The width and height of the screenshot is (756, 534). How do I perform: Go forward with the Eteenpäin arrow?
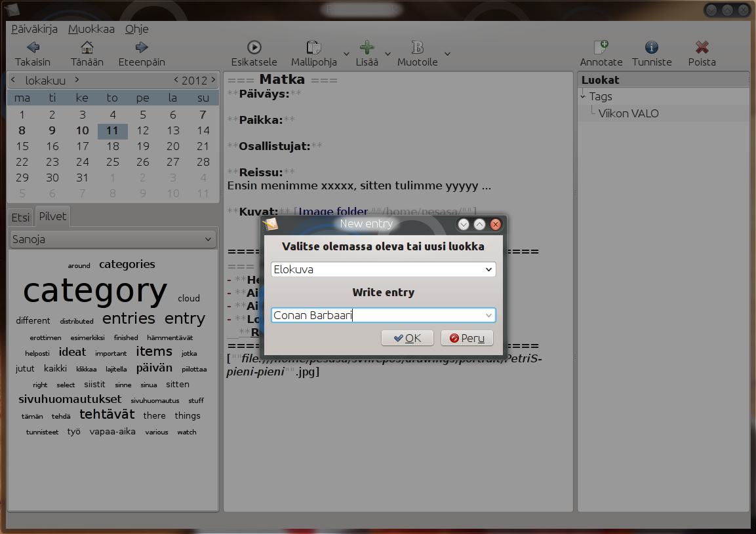(x=142, y=47)
